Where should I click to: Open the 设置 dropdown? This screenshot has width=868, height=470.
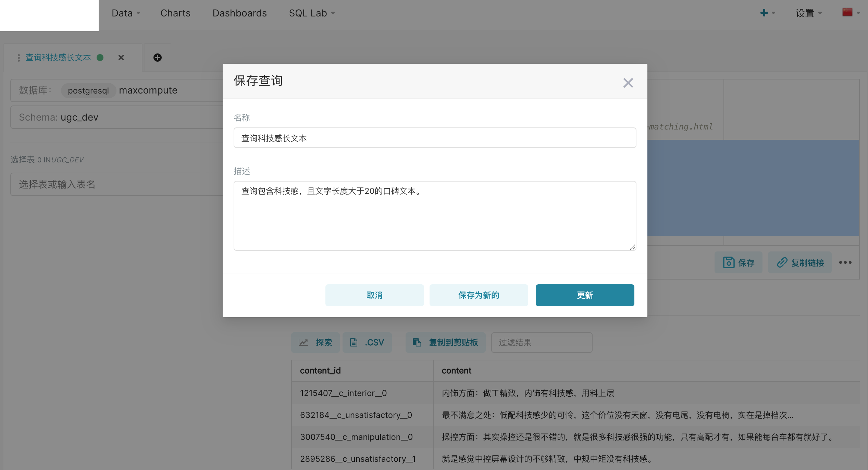pyautogui.click(x=808, y=13)
